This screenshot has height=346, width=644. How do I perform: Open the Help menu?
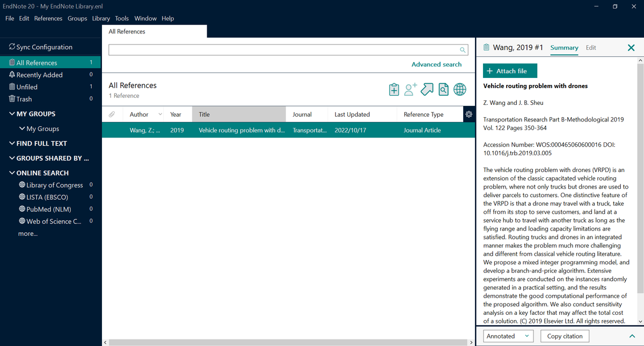click(x=168, y=18)
